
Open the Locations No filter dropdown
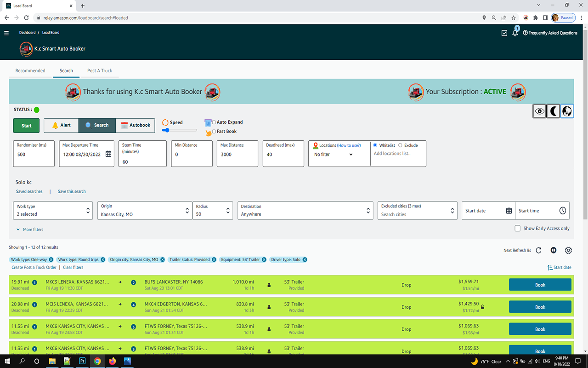[334, 155]
